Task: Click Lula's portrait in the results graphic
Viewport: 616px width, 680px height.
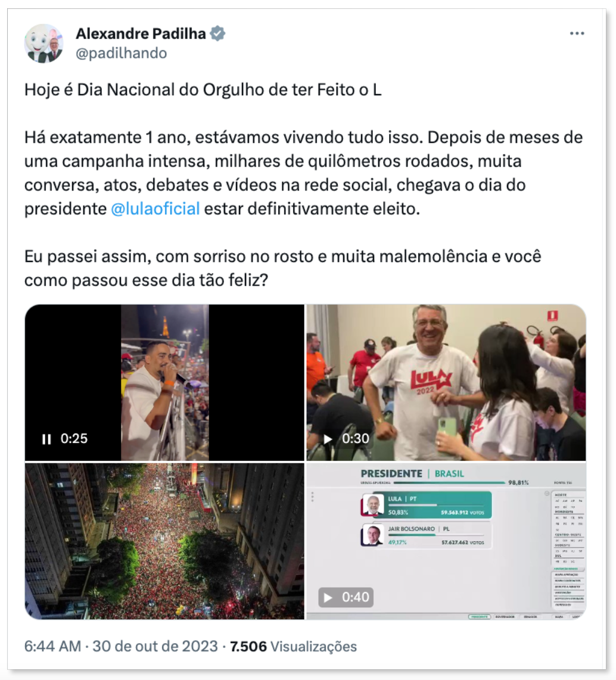Action: pos(372,505)
